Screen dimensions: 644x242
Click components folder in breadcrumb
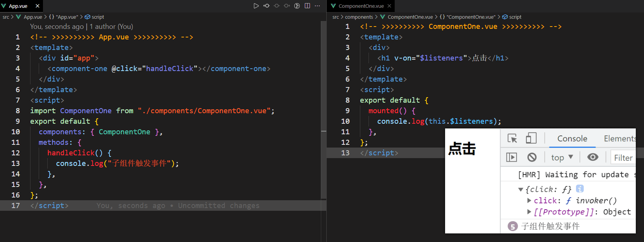[x=359, y=17]
